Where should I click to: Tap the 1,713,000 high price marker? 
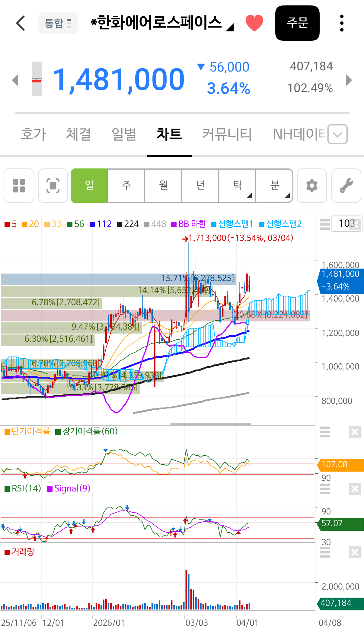[238, 238]
